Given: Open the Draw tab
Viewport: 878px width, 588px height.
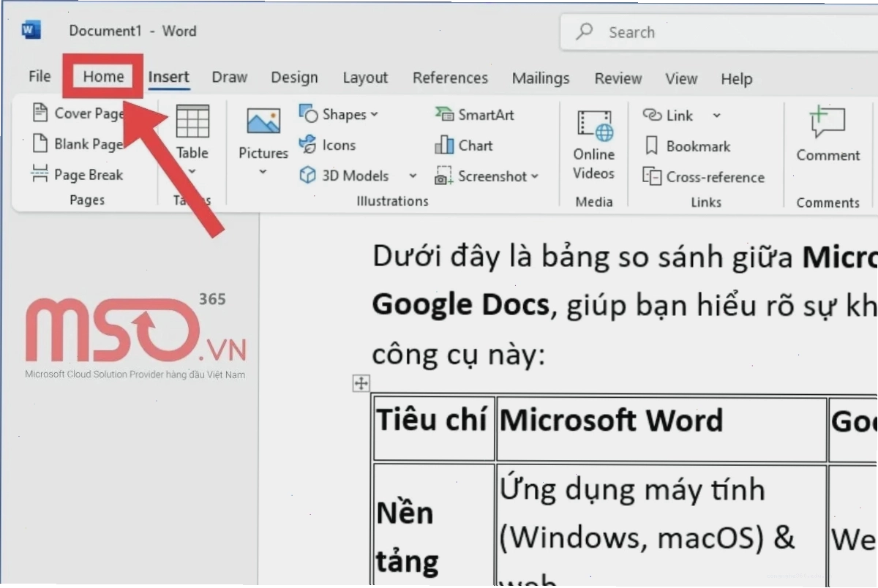Looking at the screenshot, I should pos(229,77).
